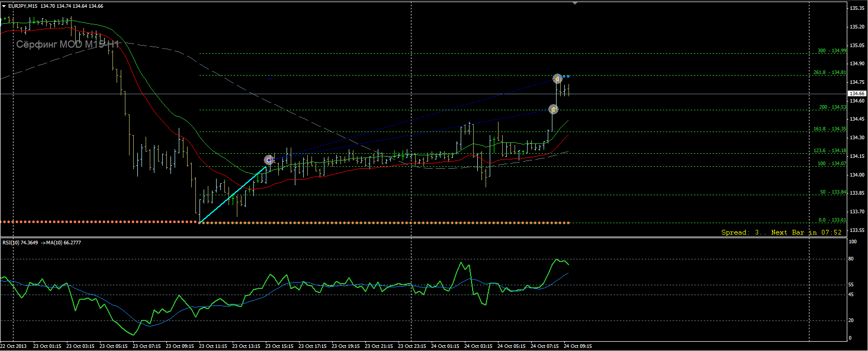Click the RSI(10) indicator label
868x351 pixels.
click(x=11, y=242)
